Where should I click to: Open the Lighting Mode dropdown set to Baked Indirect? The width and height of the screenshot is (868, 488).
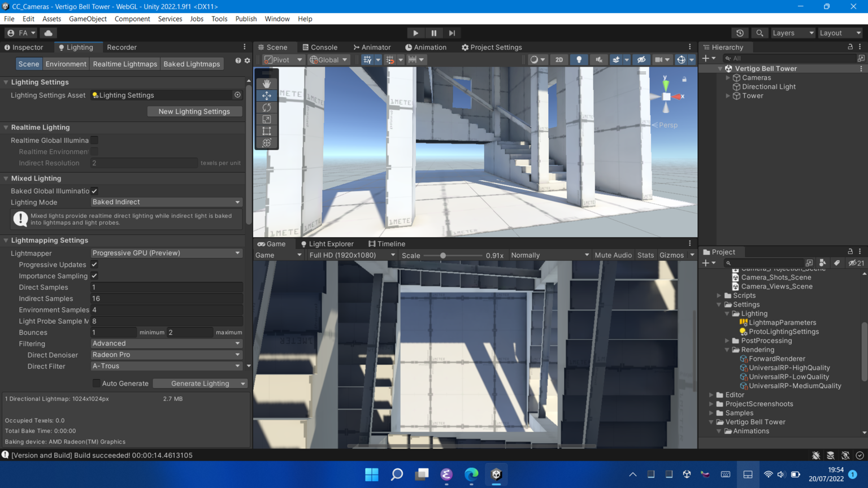tap(166, 202)
